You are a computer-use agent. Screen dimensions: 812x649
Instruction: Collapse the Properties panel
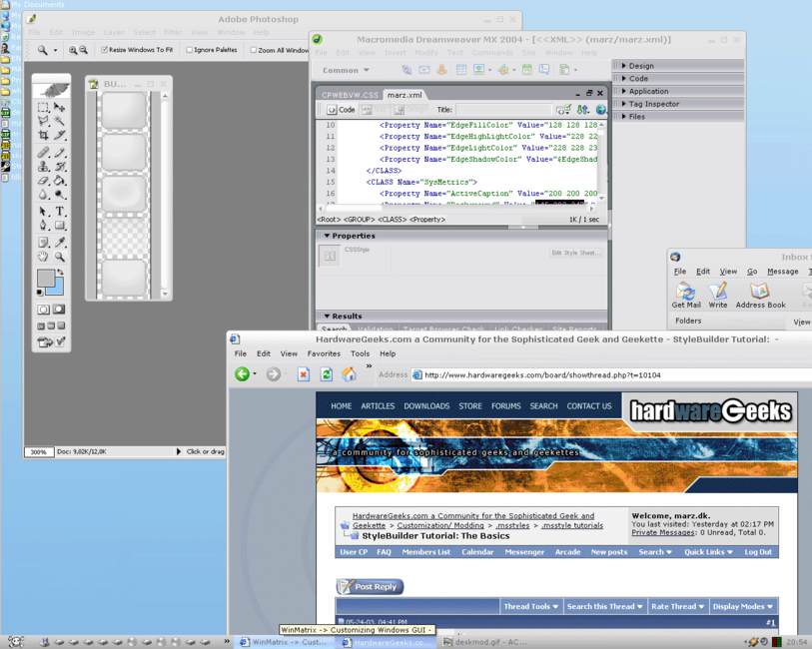327,236
